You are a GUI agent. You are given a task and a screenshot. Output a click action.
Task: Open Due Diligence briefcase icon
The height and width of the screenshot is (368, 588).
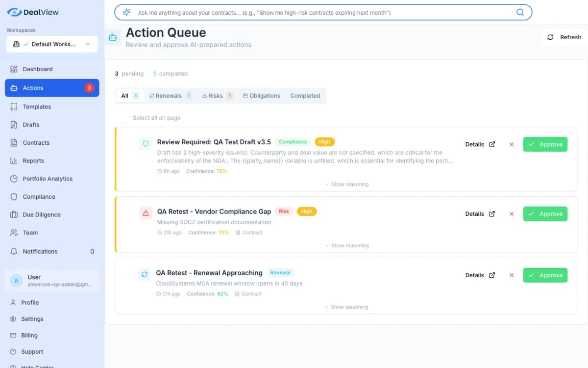coord(14,215)
